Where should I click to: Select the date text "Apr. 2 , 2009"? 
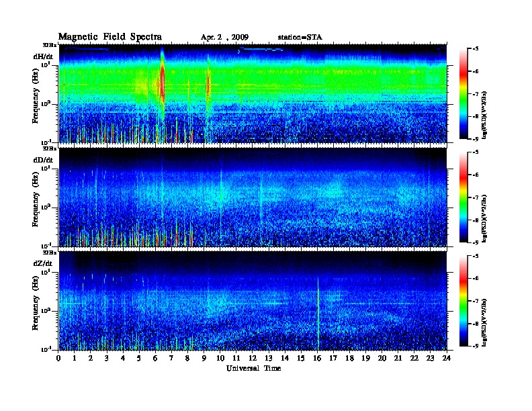[224, 38]
